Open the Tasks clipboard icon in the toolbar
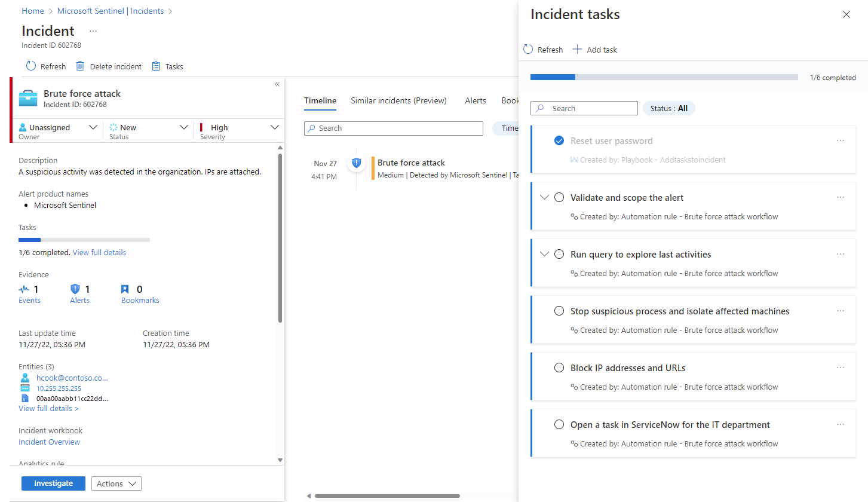 [x=156, y=66]
